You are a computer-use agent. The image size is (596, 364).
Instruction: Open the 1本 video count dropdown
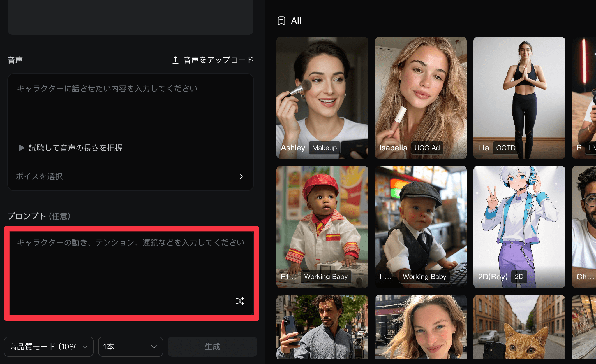(x=130, y=347)
